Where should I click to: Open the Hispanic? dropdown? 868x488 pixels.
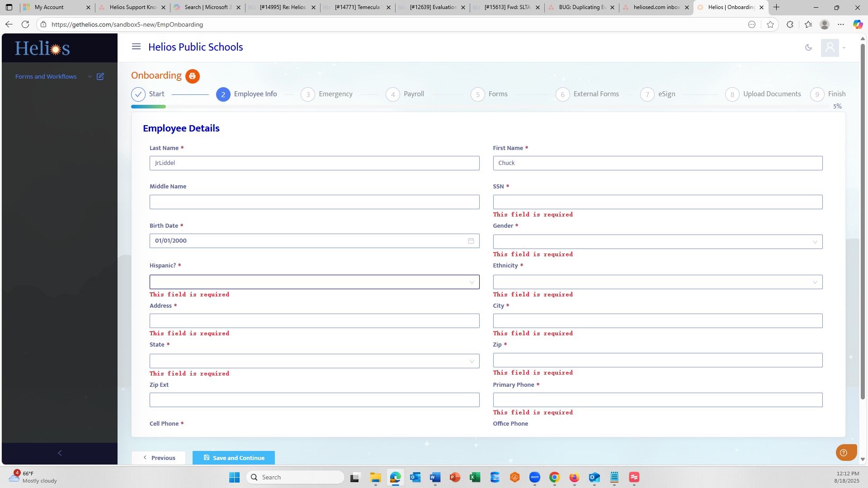tap(314, 282)
